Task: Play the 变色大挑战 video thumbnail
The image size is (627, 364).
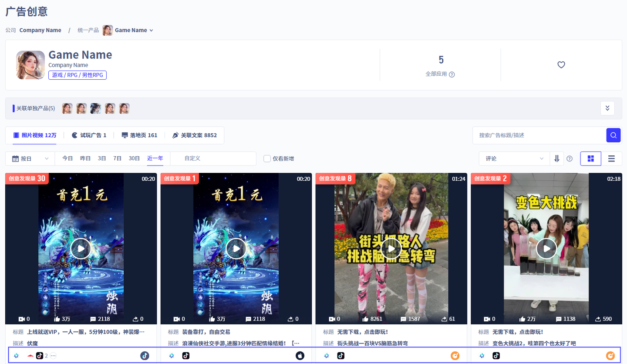Action: pyautogui.click(x=546, y=249)
